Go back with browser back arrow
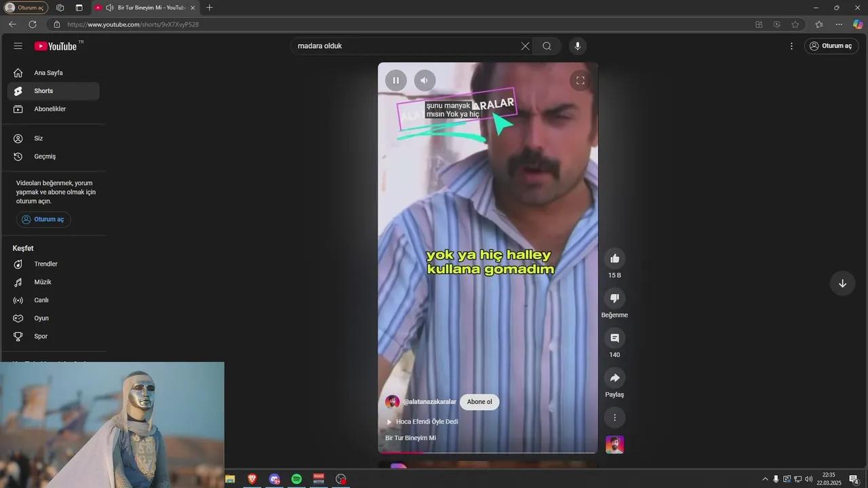The height and width of the screenshot is (488, 868). coord(12,24)
